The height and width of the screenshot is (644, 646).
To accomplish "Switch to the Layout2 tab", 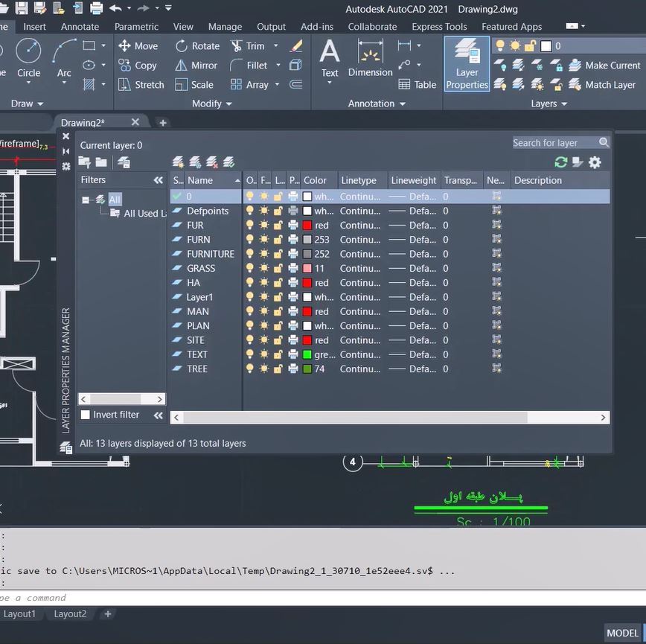I will 70,614.
